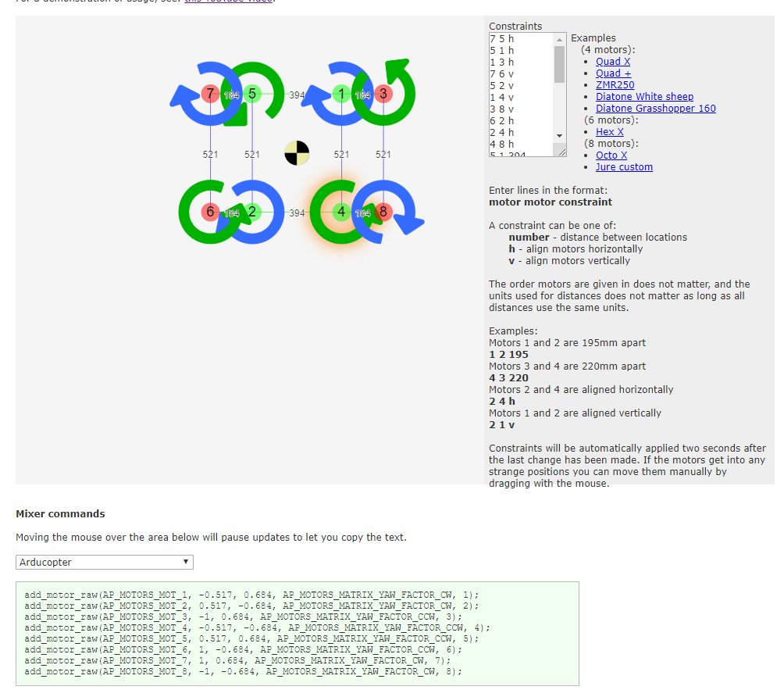This screenshot has height=697, width=784.
Task: Click the Constraints scrollbar up arrow
Action: pyautogui.click(x=560, y=40)
